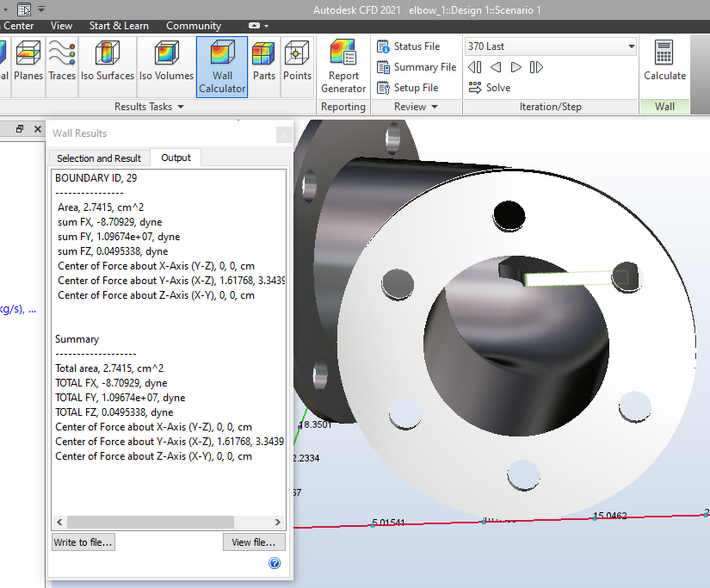710x588 pixels.
Task: Open the Status File
Action: point(409,46)
